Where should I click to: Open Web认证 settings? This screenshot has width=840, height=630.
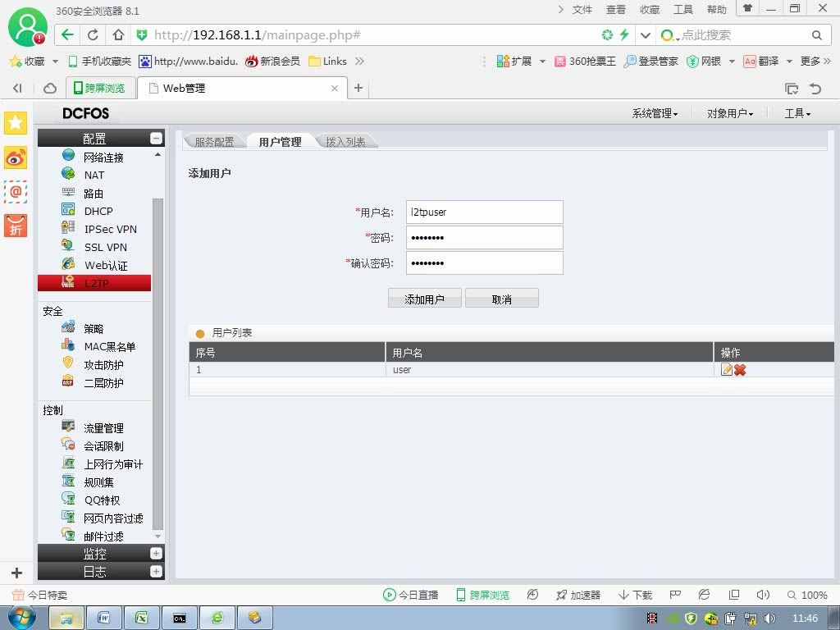[106, 265]
